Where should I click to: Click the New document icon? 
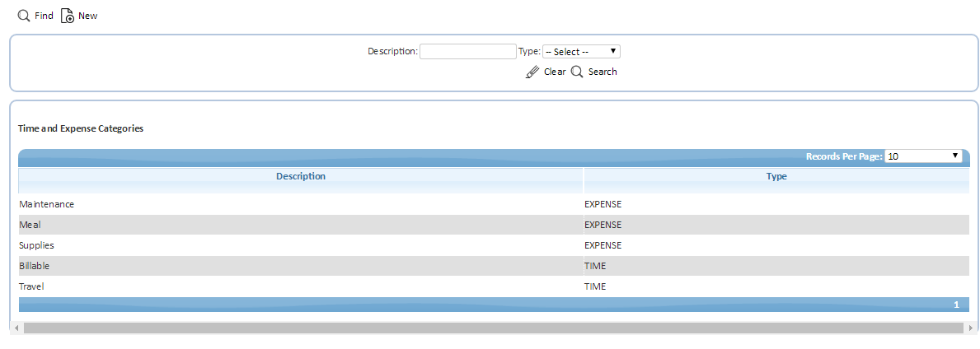(68, 16)
